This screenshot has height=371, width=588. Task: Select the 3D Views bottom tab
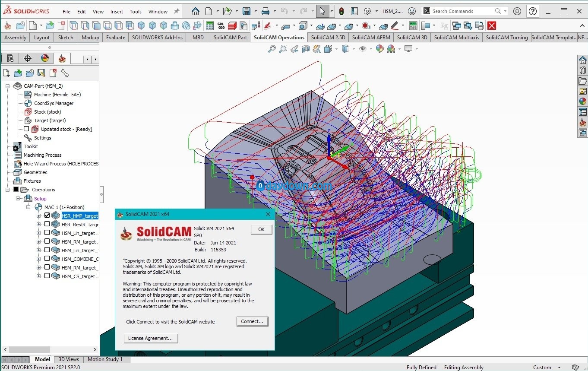coord(69,359)
